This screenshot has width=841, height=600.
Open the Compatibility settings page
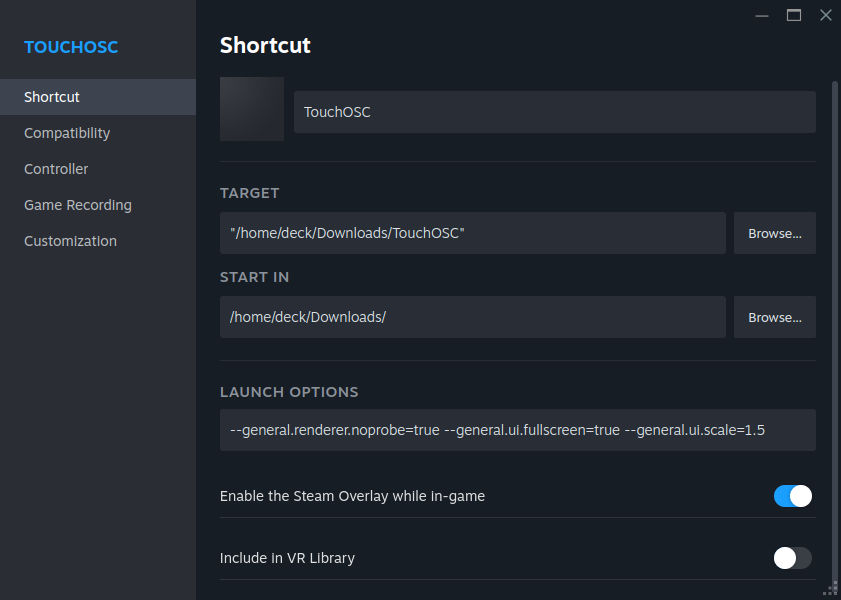pos(67,133)
